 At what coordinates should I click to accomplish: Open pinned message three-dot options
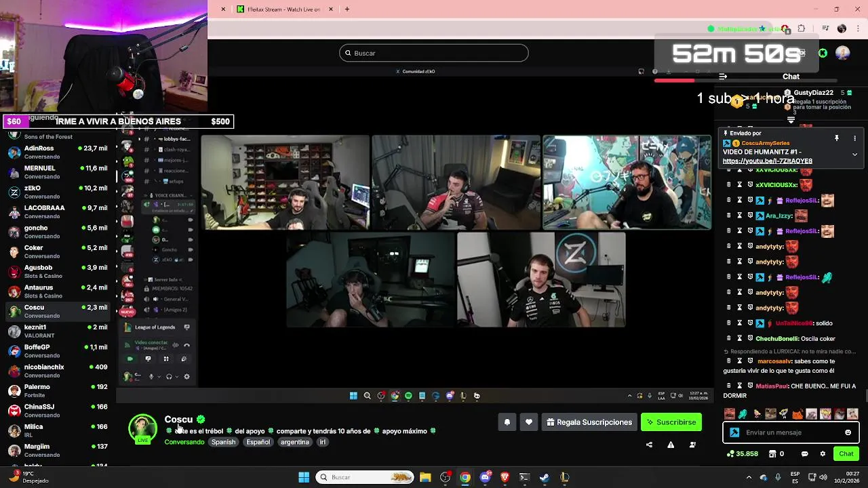tap(854, 138)
